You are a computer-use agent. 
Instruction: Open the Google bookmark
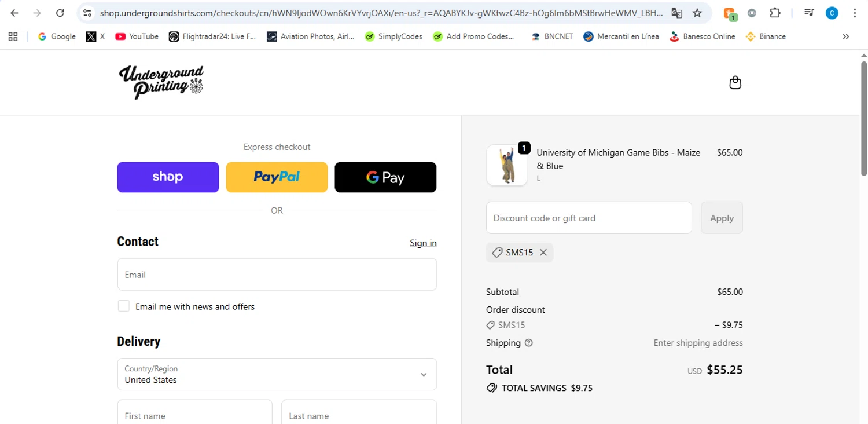tap(57, 36)
